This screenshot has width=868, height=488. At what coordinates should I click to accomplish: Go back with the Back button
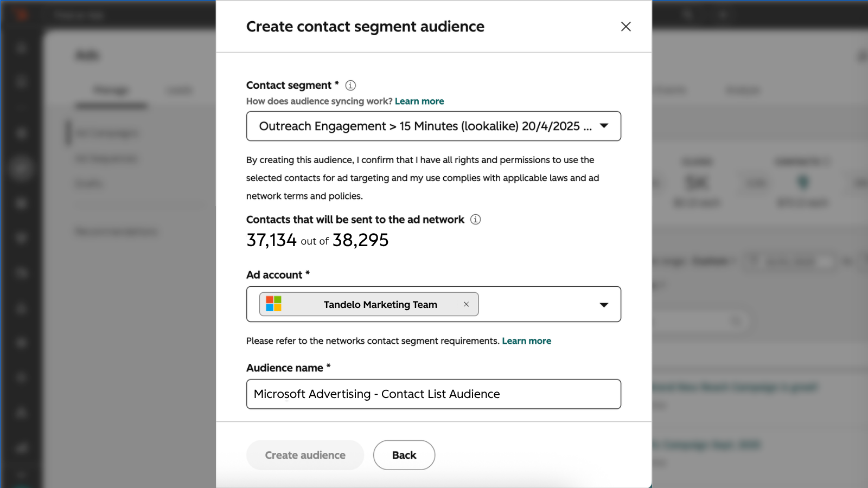click(404, 455)
